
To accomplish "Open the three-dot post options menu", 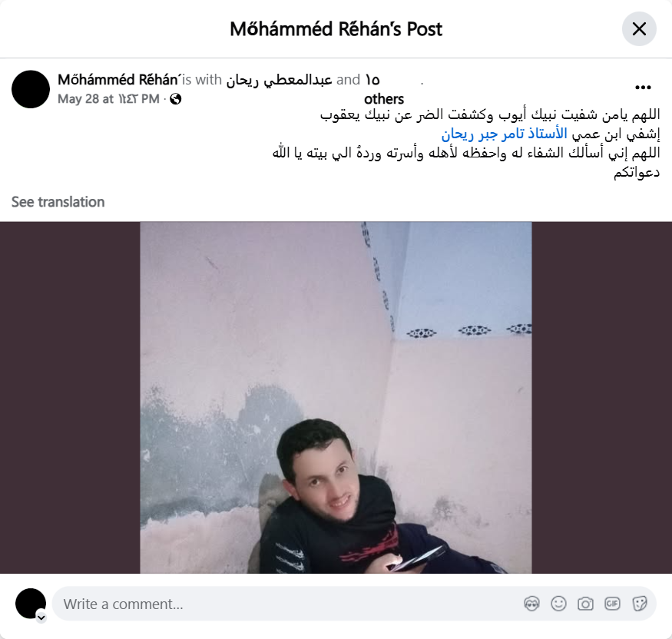I will point(643,88).
